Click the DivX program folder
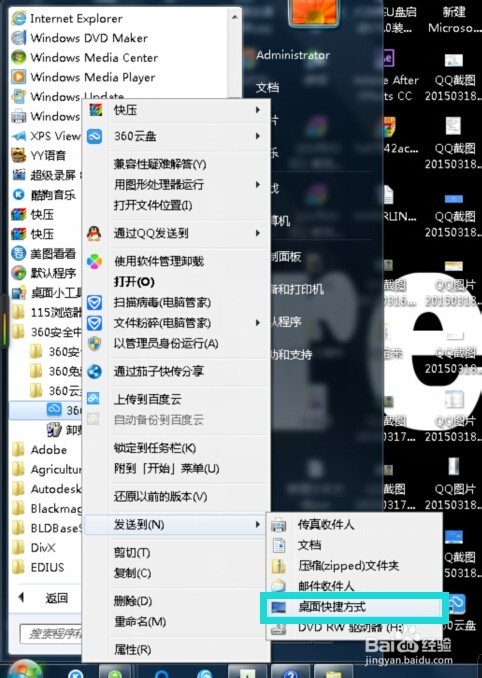 [34, 548]
